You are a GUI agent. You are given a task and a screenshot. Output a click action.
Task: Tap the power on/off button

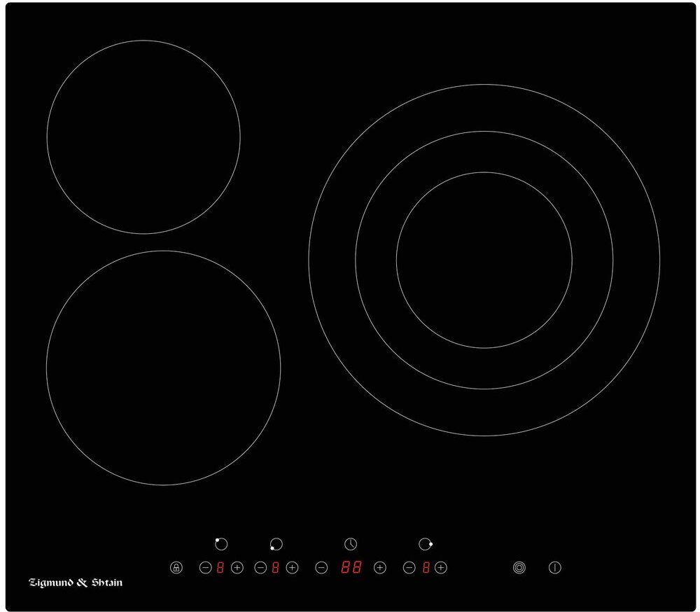(555, 568)
